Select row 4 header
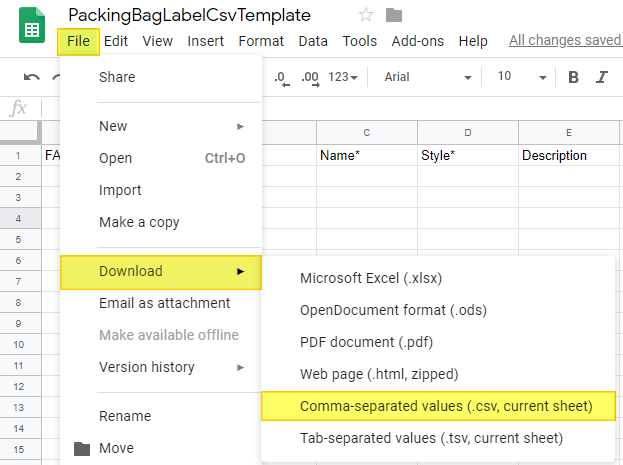 click(20, 219)
